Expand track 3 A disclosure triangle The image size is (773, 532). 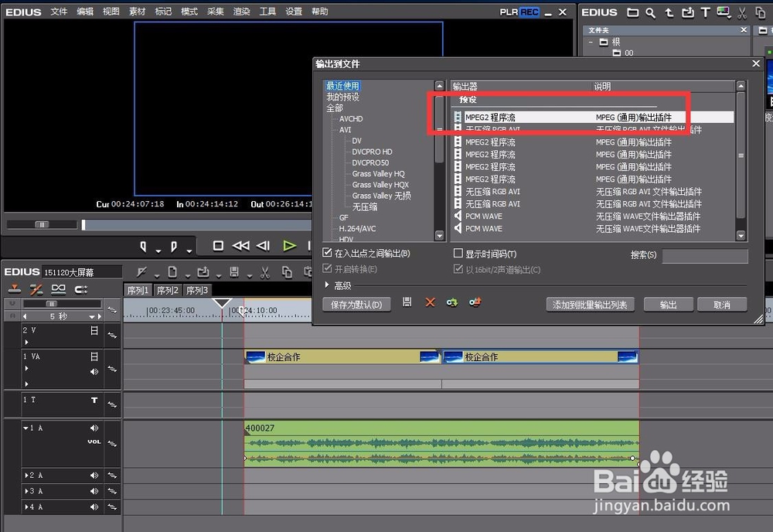[x=26, y=491]
